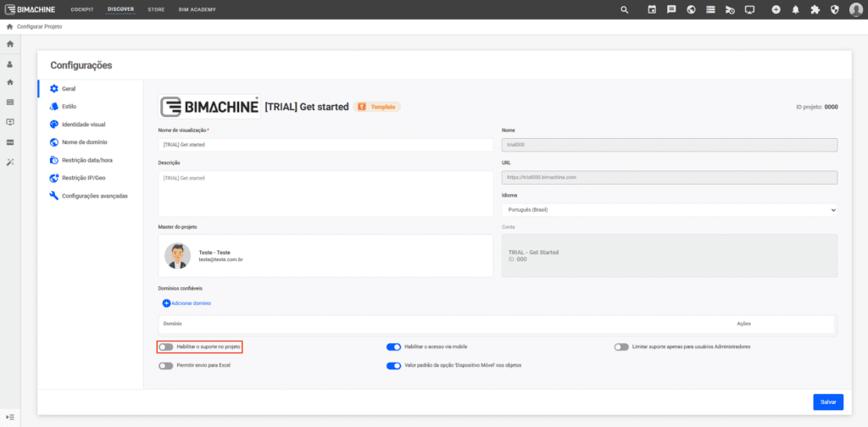Go to the Store menu

coord(156,10)
